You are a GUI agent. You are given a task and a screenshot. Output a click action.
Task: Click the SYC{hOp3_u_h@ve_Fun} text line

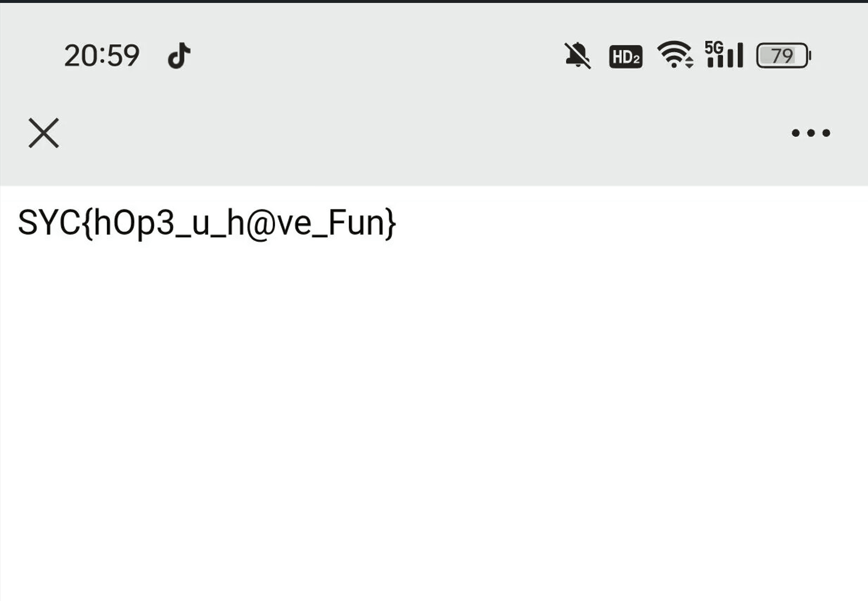[207, 223]
